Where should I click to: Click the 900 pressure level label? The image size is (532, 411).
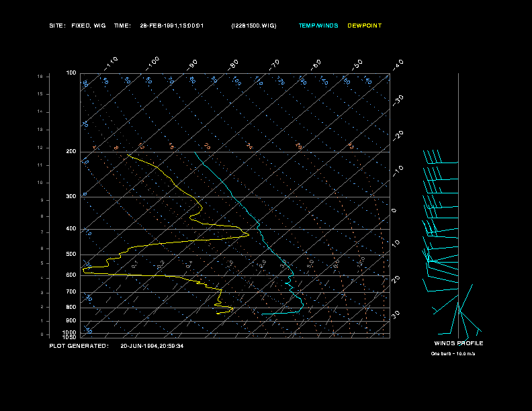point(71,320)
